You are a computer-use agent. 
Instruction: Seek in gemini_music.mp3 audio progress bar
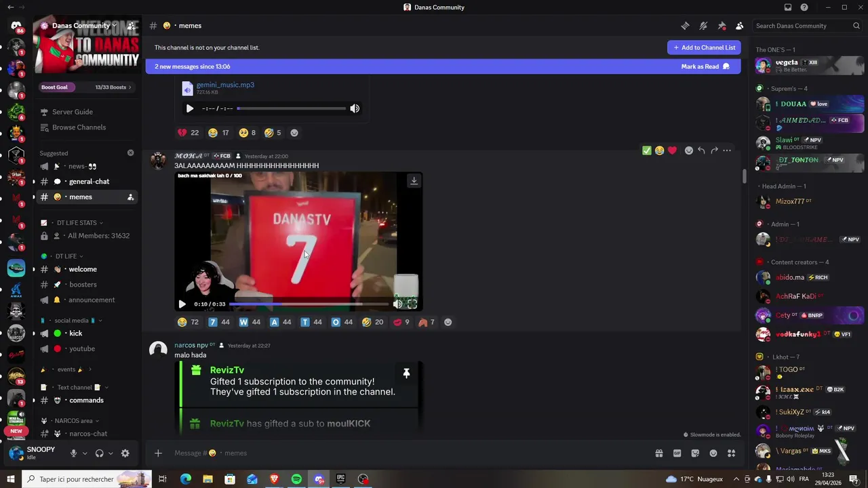coord(292,108)
